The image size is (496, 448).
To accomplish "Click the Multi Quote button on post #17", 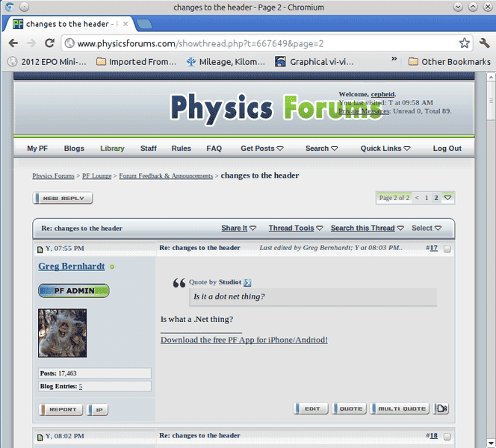I will click(399, 408).
